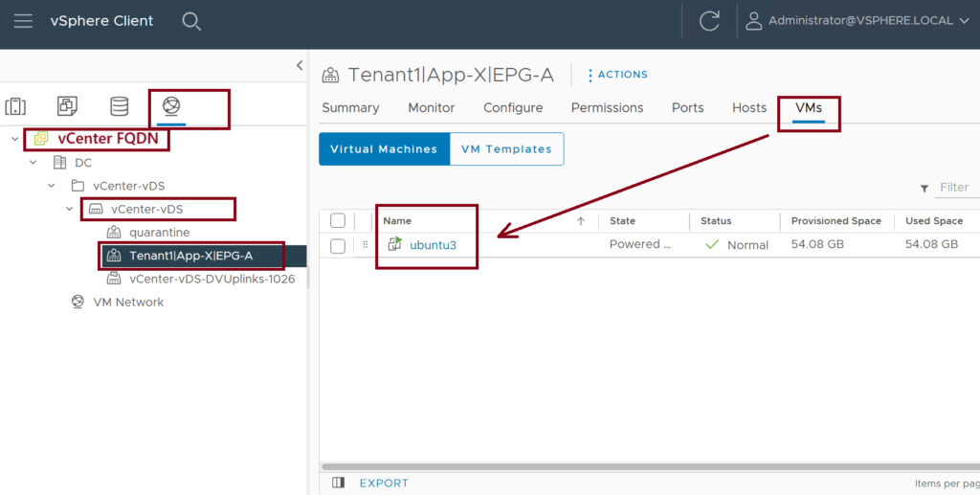This screenshot has width=980, height=495.
Task: Tick the select-all checkbox in the table header
Action: tap(338, 220)
